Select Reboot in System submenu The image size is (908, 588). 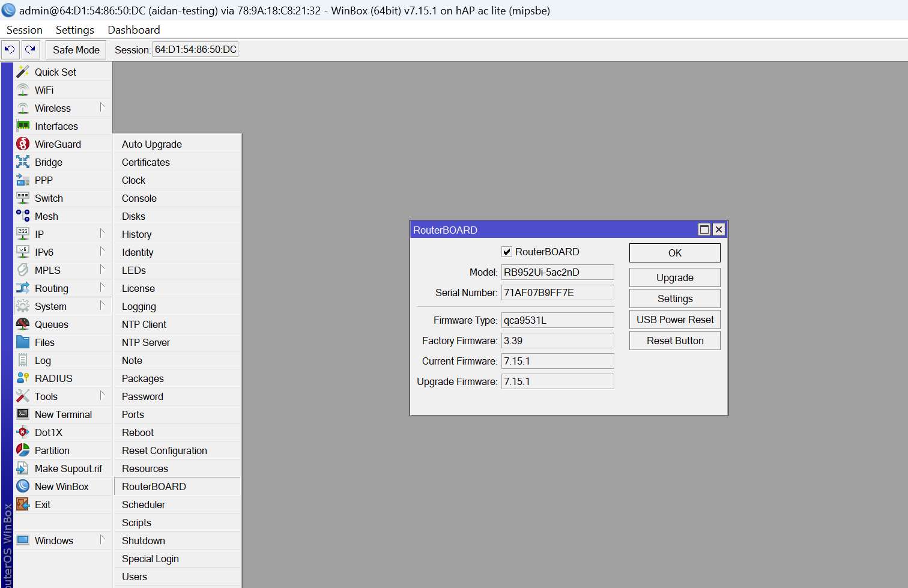[178, 432]
